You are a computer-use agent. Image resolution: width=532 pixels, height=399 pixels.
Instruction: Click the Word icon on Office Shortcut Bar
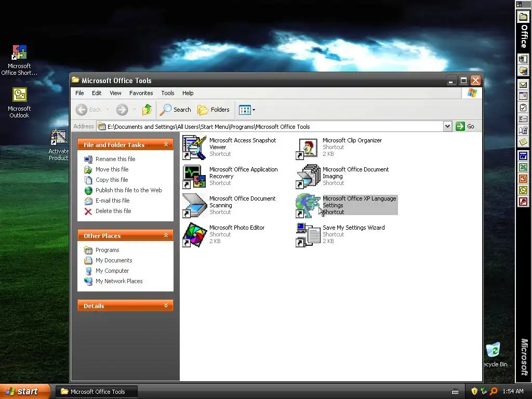[x=523, y=156]
